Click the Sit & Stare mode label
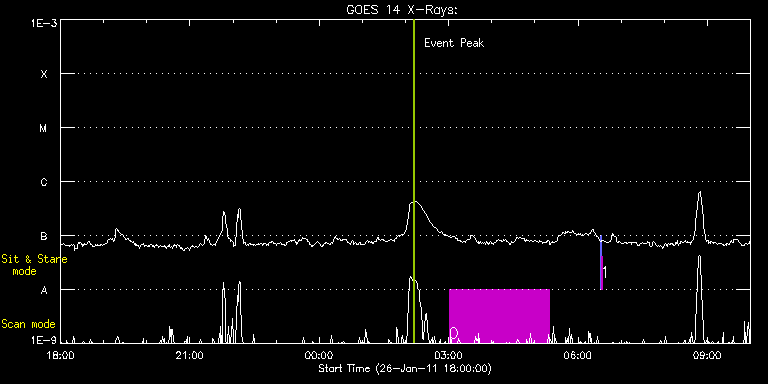Viewport: 768px width, 384px height. (34, 264)
